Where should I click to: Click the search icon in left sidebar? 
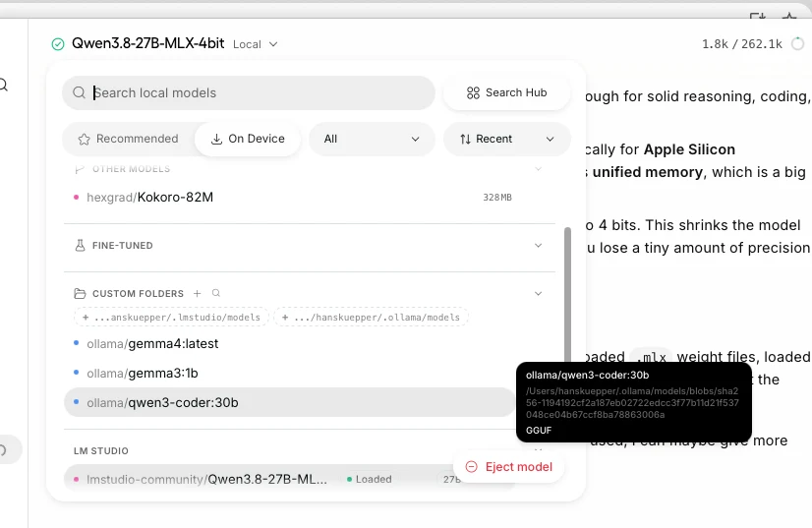pos(3,85)
